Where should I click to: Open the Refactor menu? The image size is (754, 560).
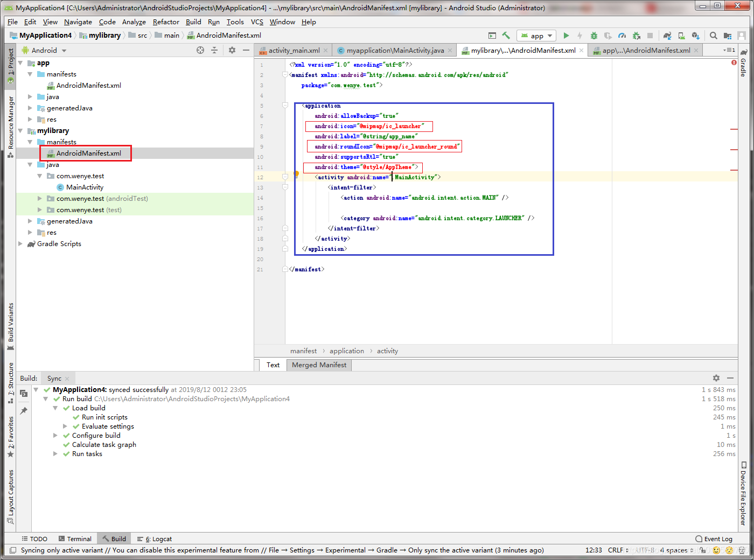click(166, 22)
